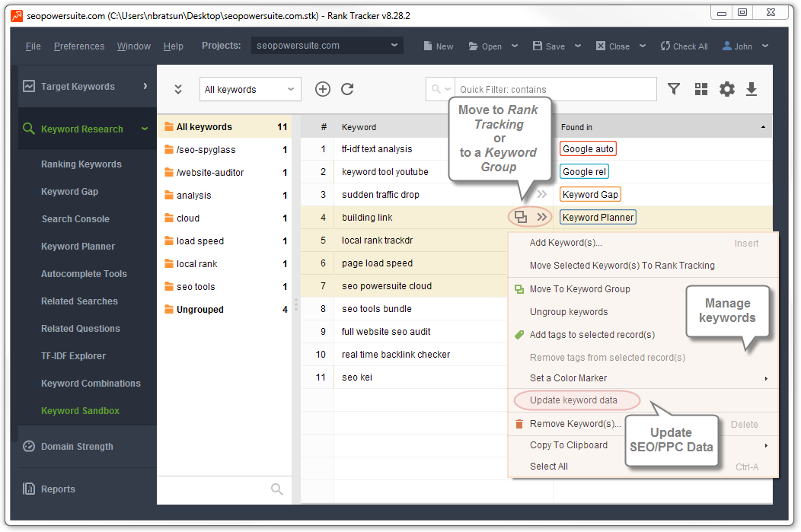Open the Copy To Clipboard submenu
Viewport: 801px width, 532px height.
point(643,445)
